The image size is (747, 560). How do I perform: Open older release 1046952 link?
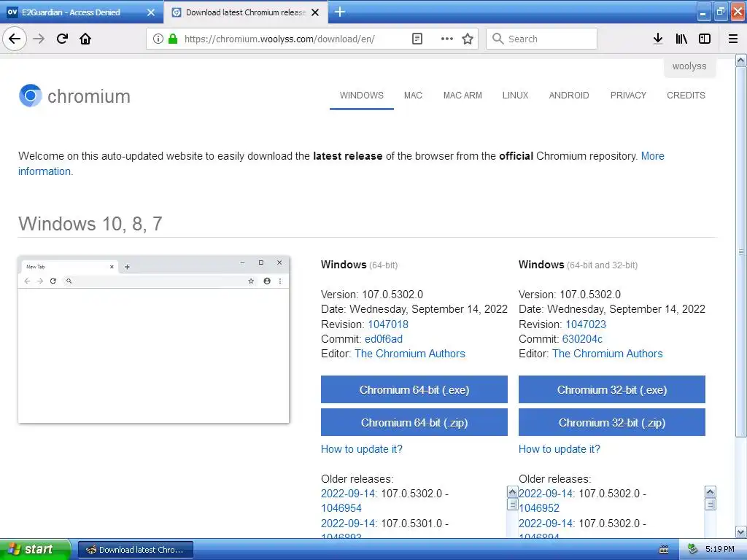pyautogui.click(x=539, y=508)
